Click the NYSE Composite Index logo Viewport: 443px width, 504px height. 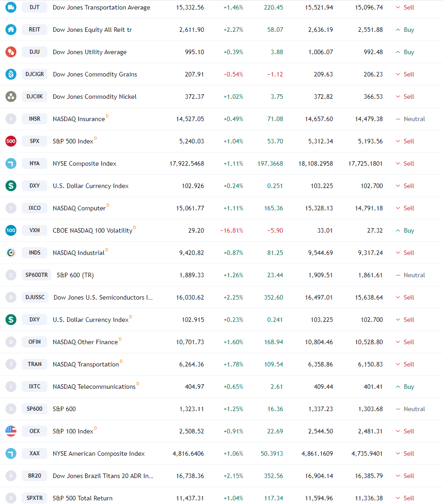click(11, 163)
